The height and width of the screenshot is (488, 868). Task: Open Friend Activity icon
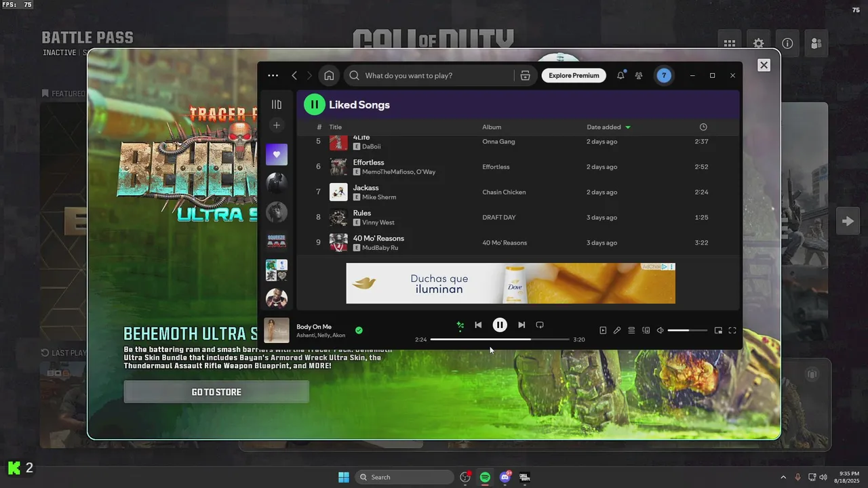point(639,76)
